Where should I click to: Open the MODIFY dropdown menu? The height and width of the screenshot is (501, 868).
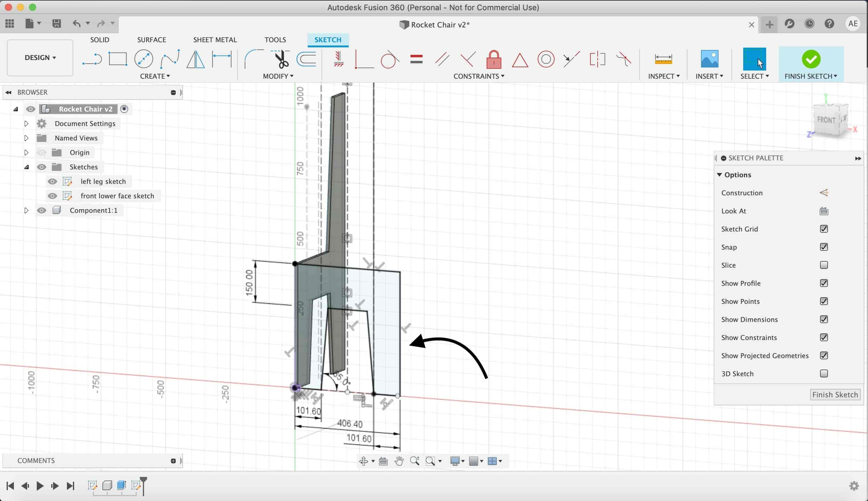click(x=278, y=76)
